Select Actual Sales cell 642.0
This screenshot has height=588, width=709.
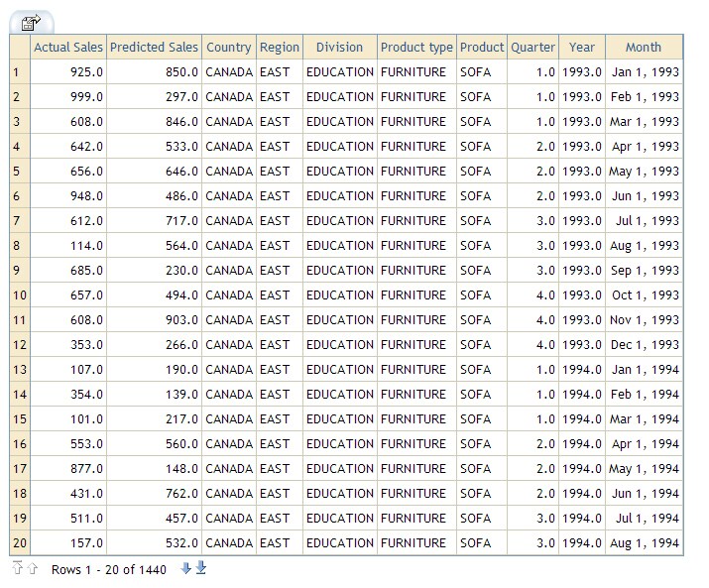point(68,147)
